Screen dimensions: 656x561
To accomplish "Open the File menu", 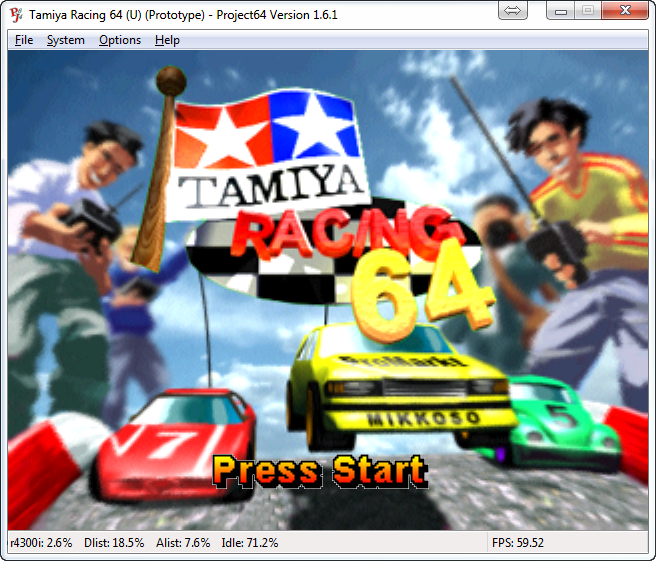I will point(24,40).
